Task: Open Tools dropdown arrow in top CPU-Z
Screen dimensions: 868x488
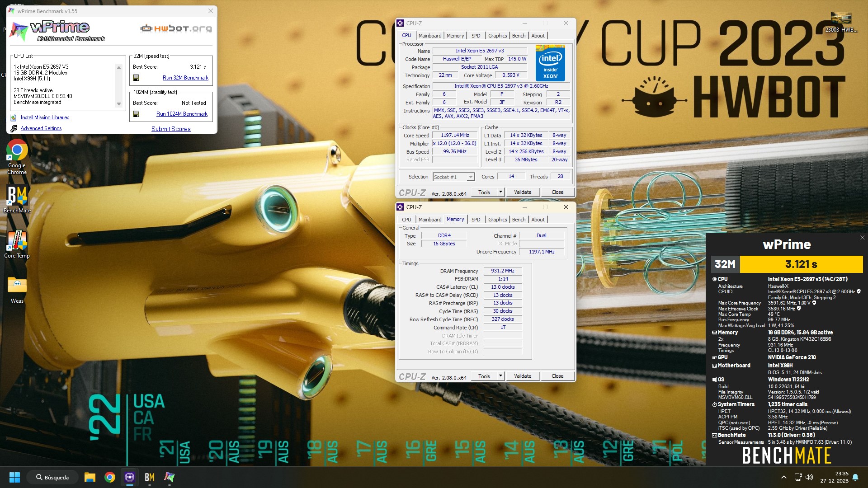Action: [x=500, y=192]
